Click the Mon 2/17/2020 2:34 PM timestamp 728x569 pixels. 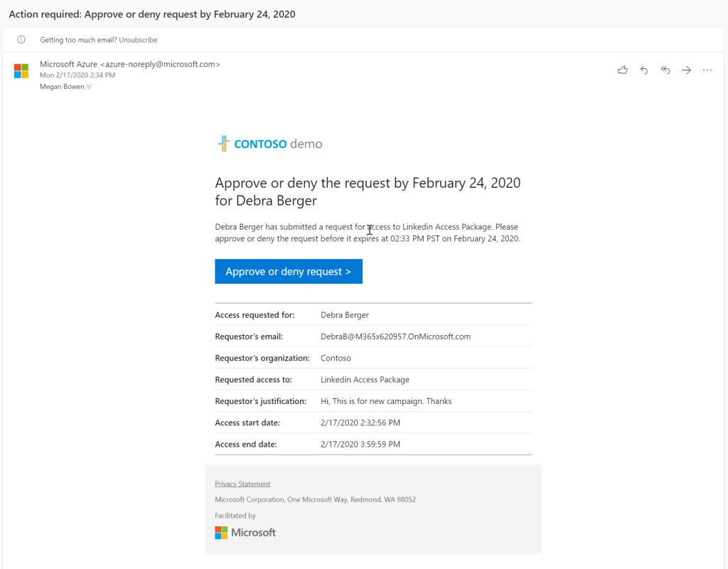[77, 75]
